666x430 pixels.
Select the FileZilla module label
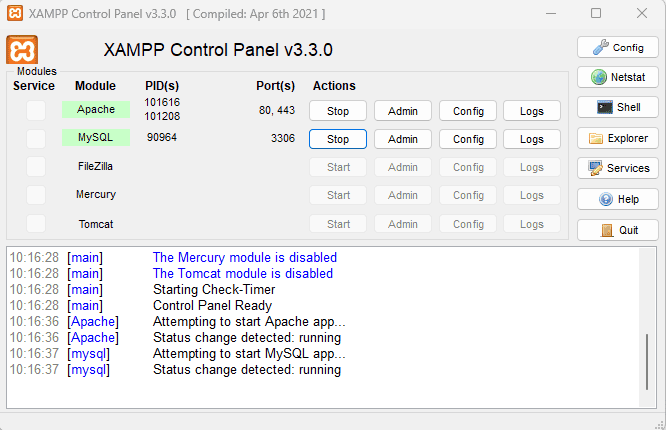(x=95, y=166)
